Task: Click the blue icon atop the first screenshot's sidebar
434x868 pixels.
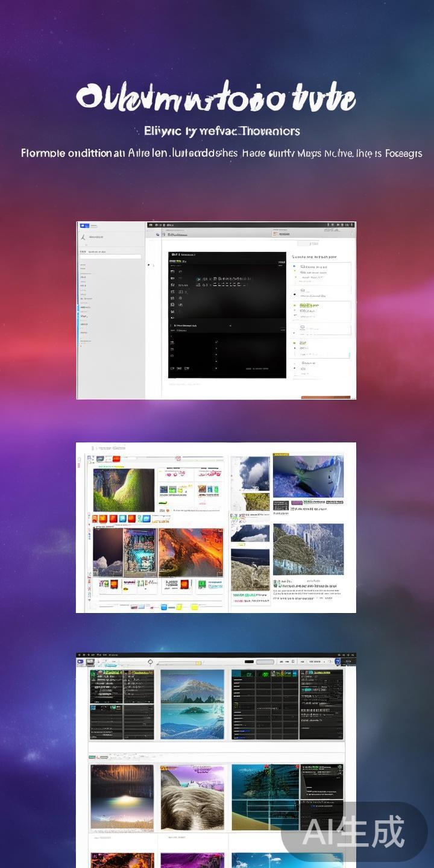Action: [x=85, y=226]
